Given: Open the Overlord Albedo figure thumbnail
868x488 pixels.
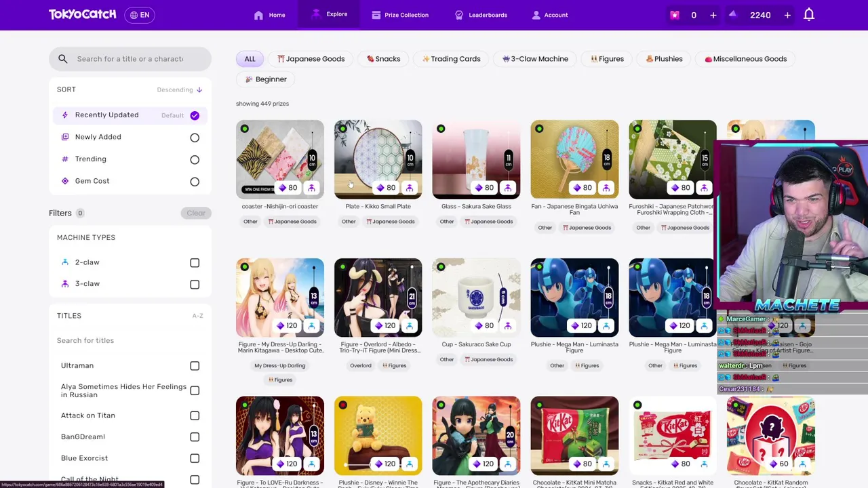Looking at the screenshot, I should 378,298.
